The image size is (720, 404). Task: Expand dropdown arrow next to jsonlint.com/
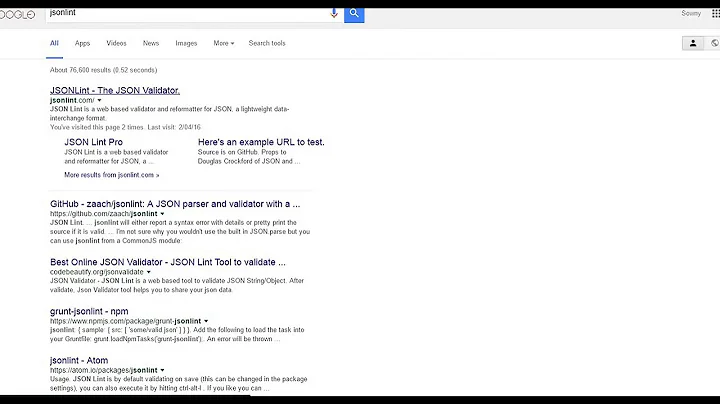pos(99,100)
